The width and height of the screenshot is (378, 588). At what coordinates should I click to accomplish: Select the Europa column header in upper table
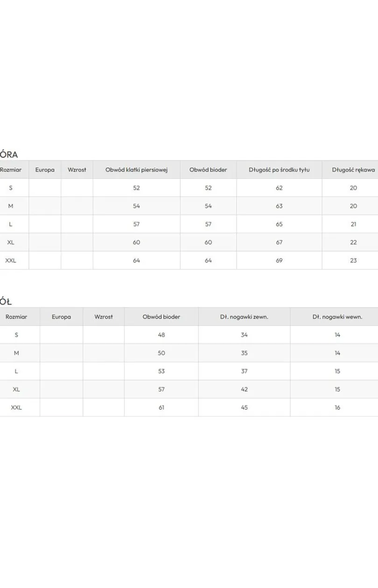pos(45,170)
